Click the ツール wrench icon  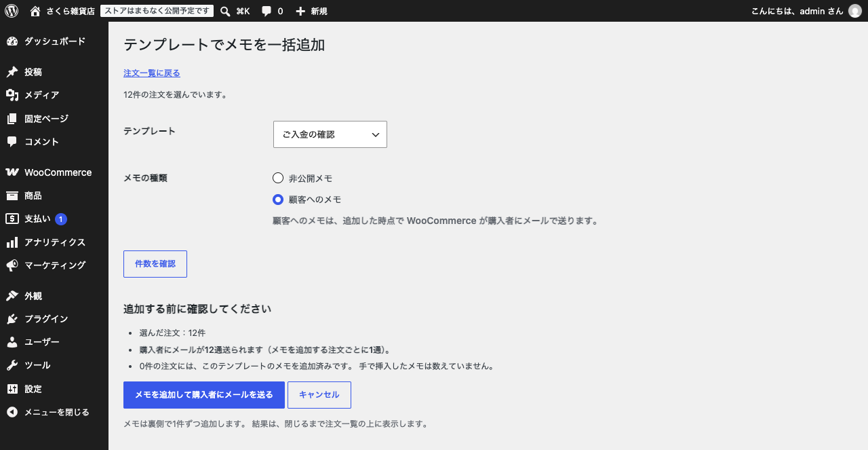click(12, 365)
